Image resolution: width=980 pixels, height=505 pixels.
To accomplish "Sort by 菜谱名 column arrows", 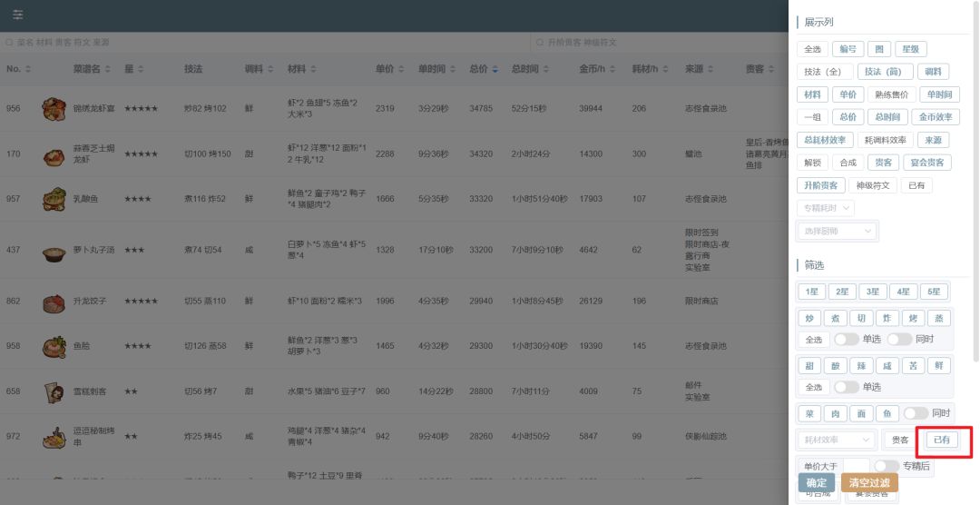I will click(x=107, y=69).
